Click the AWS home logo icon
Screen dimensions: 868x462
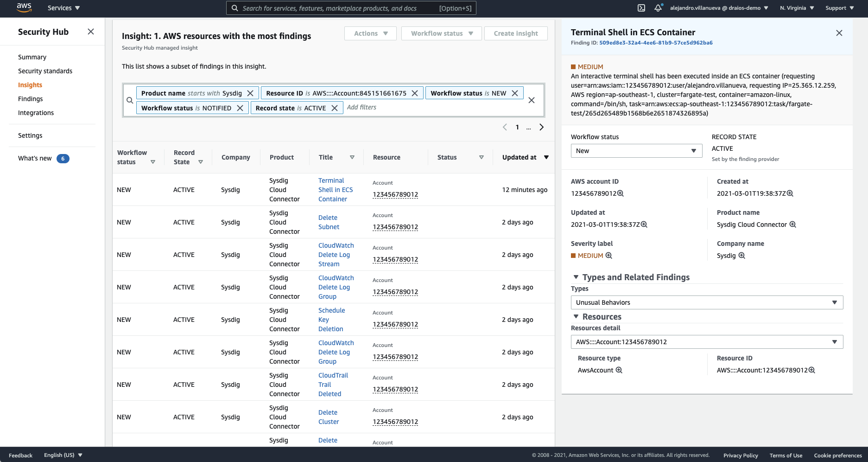point(23,7)
